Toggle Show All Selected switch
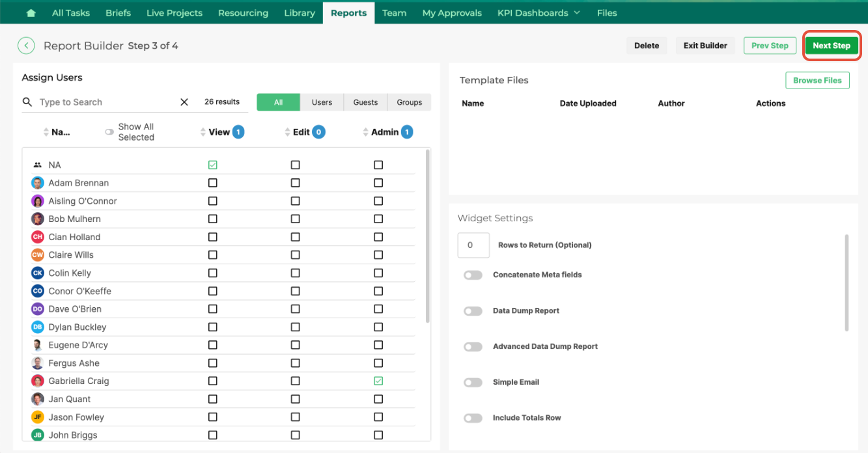Screen dimensions: 868x453 click(x=109, y=132)
